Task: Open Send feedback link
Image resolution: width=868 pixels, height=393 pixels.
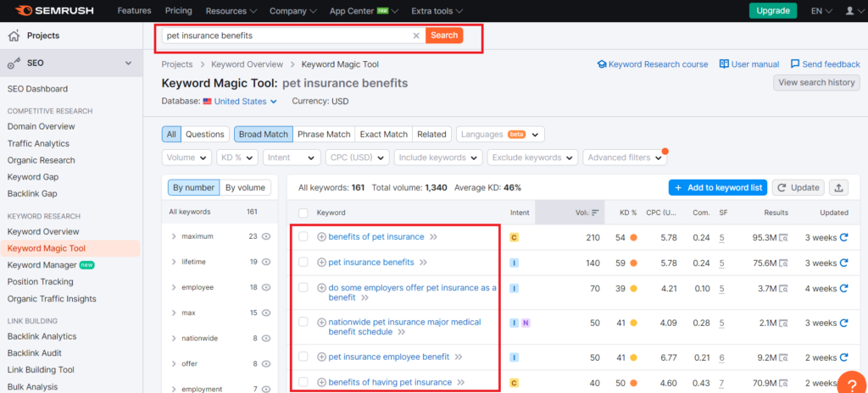Action: (x=826, y=64)
